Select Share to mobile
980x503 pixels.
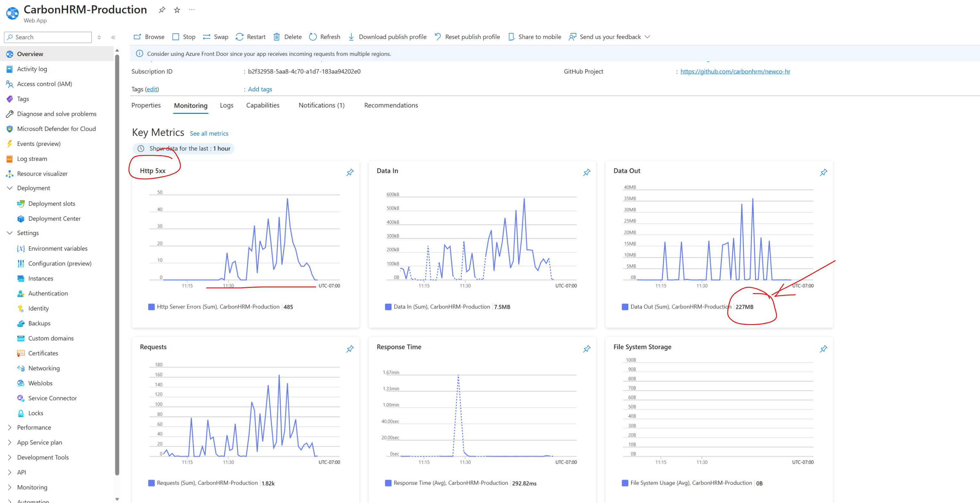(535, 37)
